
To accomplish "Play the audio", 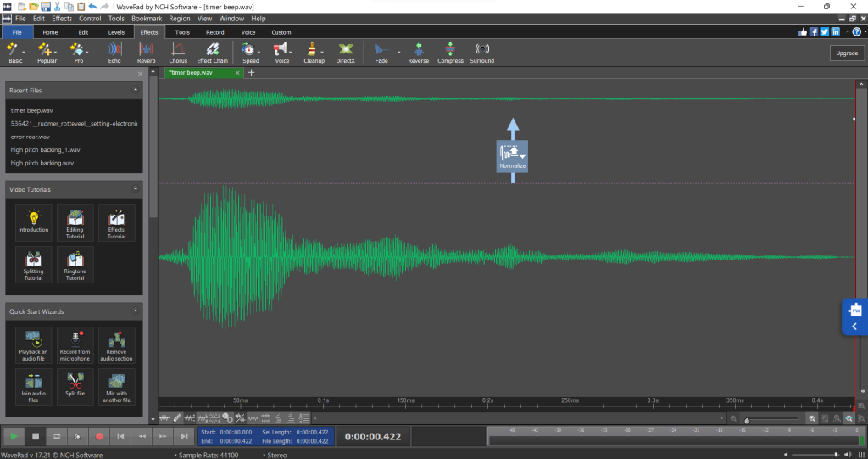I will pyautogui.click(x=14, y=436).
